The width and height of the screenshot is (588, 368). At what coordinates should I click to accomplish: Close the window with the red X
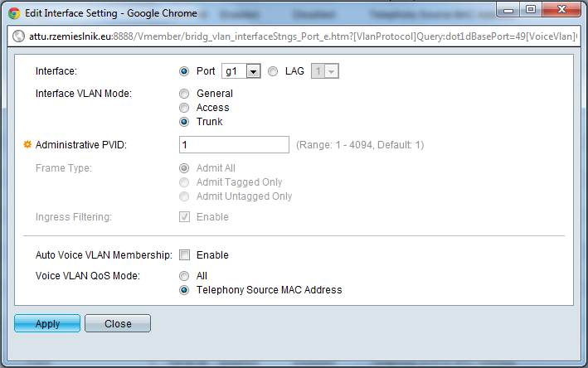[x=561, y=10]
